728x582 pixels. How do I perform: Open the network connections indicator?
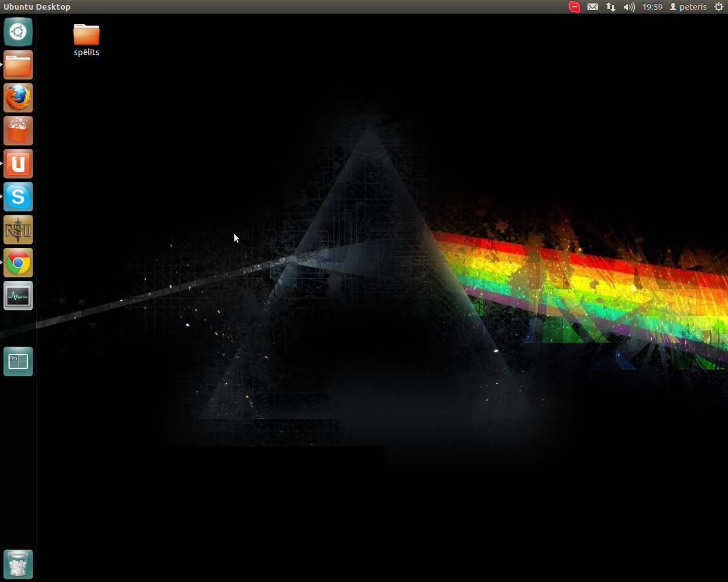611,7
